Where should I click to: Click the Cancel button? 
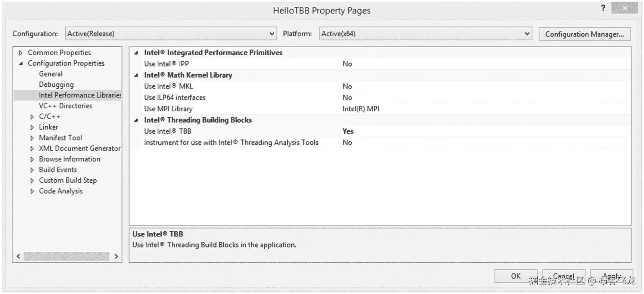coord(563,276)
